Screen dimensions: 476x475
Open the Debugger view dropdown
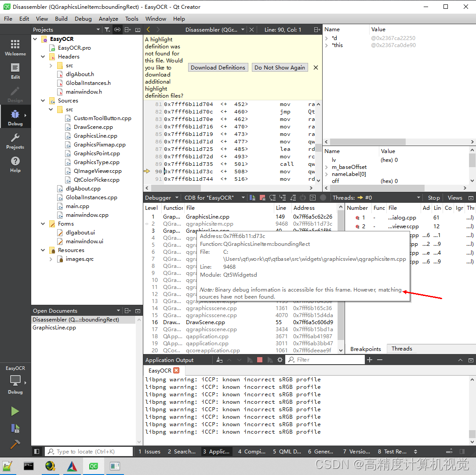pos(161,198)
